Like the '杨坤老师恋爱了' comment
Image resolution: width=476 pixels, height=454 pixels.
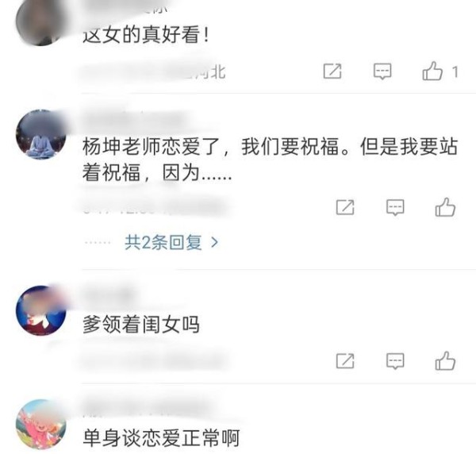pyautogui.click(x=445, y=207)
